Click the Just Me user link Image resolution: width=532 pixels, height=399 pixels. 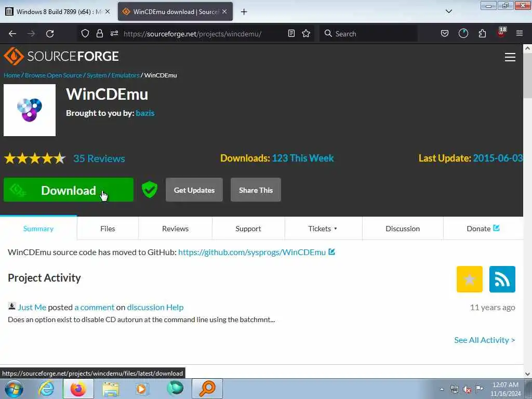(32, 307)
